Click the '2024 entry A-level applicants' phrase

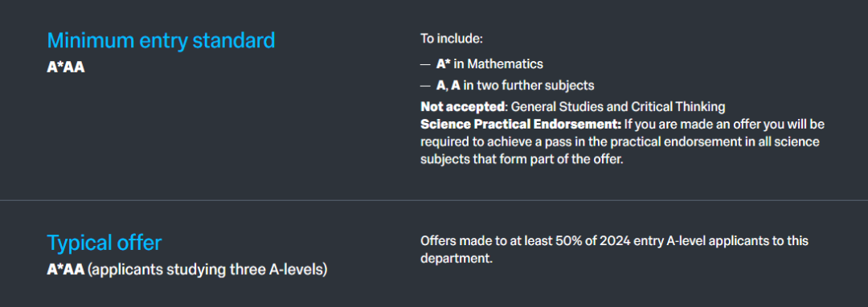(678, 241)
